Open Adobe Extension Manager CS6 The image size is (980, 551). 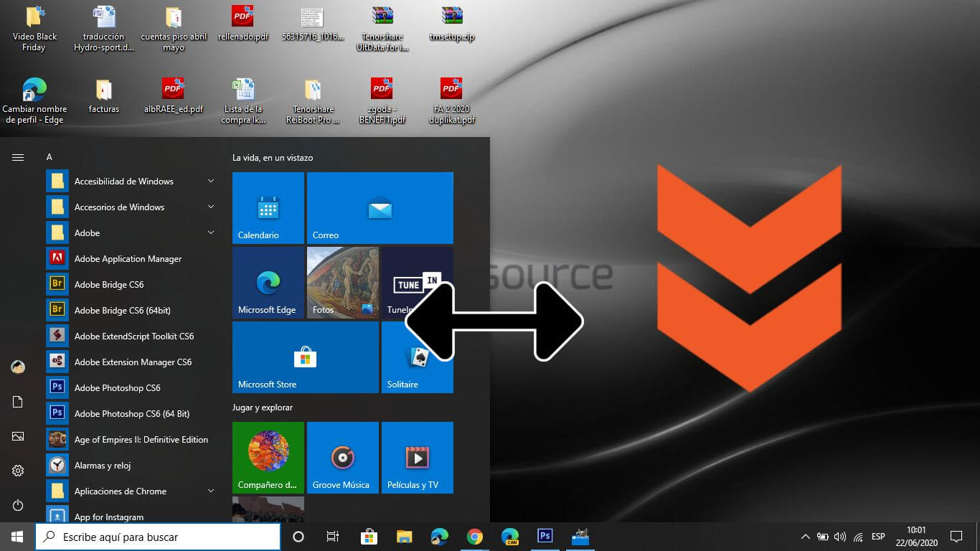133,362
